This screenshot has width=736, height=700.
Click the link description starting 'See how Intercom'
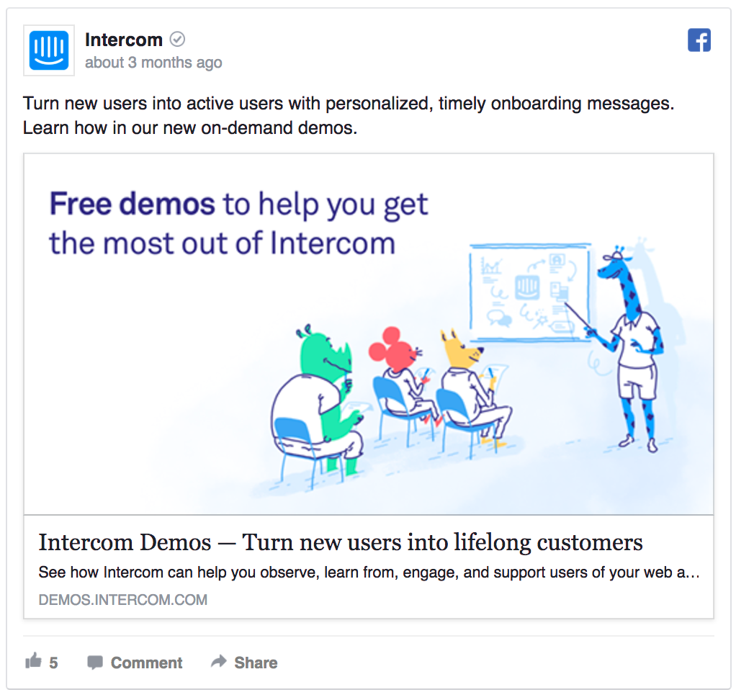(369, 573)
